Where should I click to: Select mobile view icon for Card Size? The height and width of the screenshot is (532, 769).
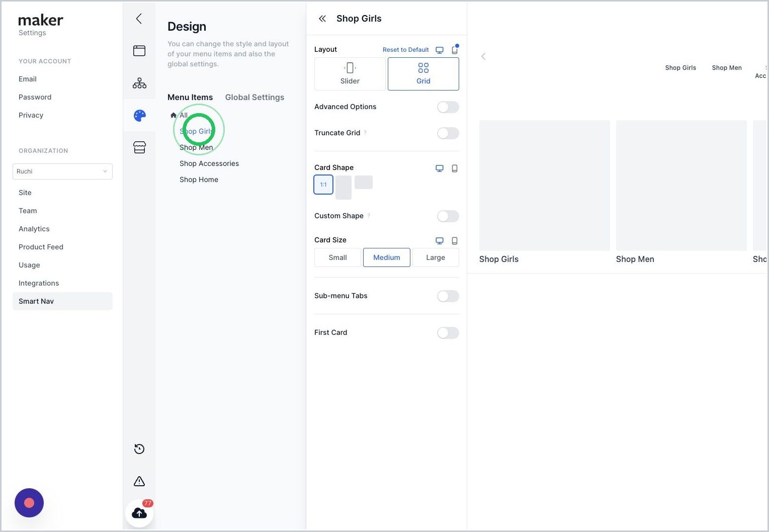coord(455,241)
